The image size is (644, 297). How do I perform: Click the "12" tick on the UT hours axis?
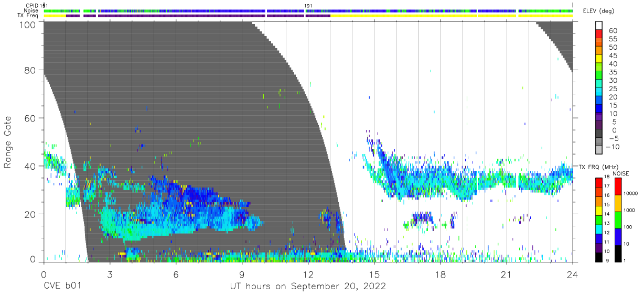308,274
